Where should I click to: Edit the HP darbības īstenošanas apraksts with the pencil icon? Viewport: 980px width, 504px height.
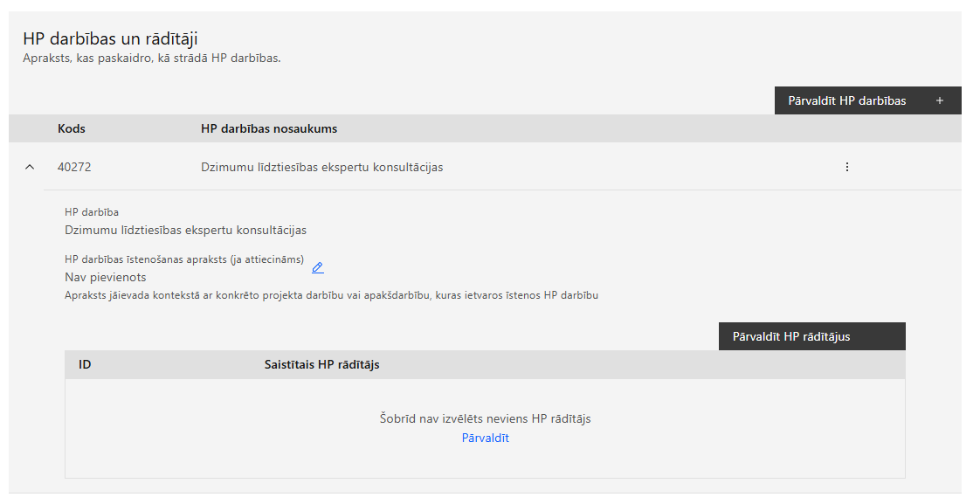[x=318, y=267]
